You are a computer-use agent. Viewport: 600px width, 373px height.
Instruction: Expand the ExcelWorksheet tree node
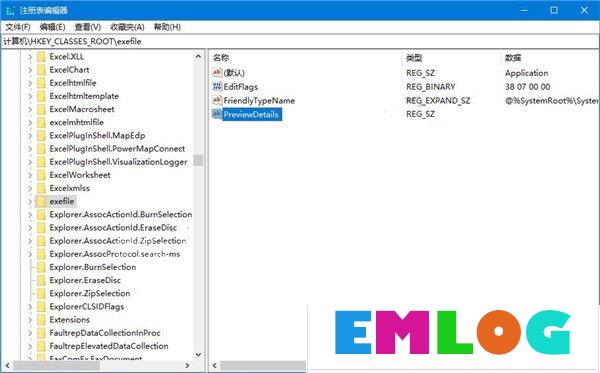click(x=30, y=175)
